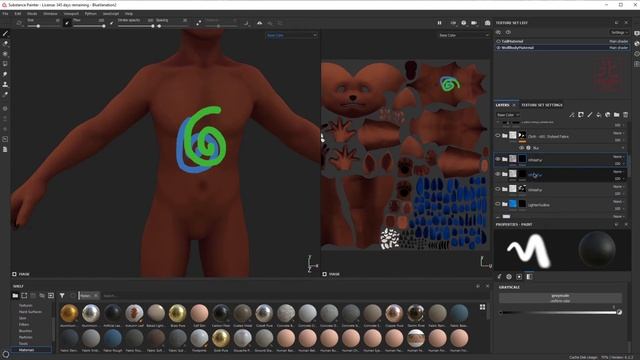640x360 pixels.
Task: Click the Stroke opacity slider
Action: (136, 26)
